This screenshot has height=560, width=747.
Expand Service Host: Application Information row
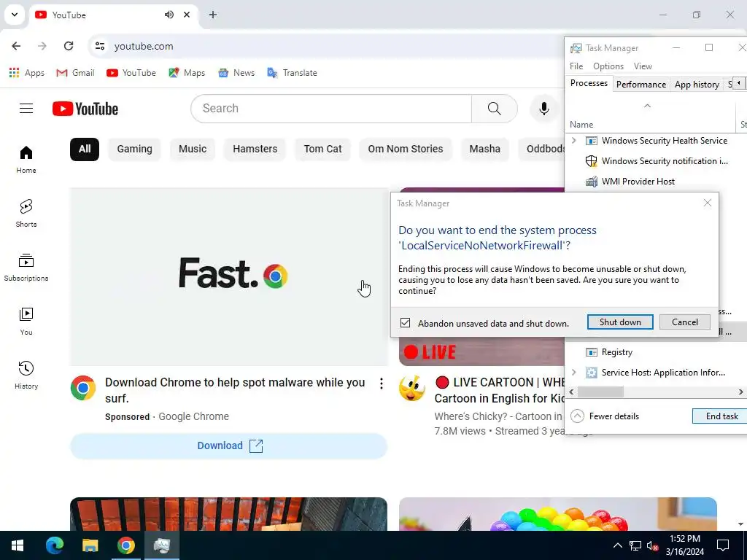pos(574,373)
